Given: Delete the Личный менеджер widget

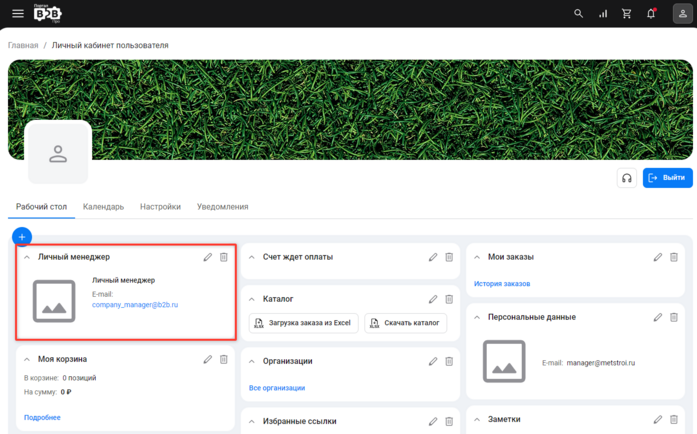Looking at the screenshot, I should [224, 257].
